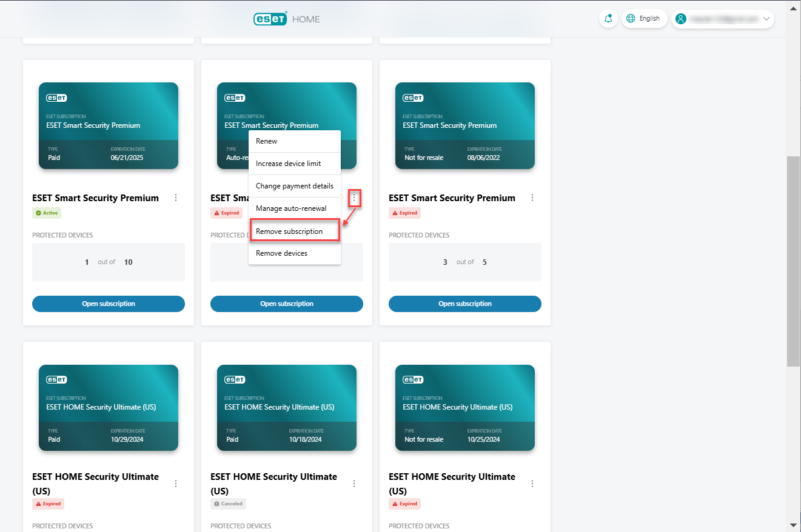
Task: Click the subscription card expiring 06/21/2025
Action: click(x=109, y=125)
